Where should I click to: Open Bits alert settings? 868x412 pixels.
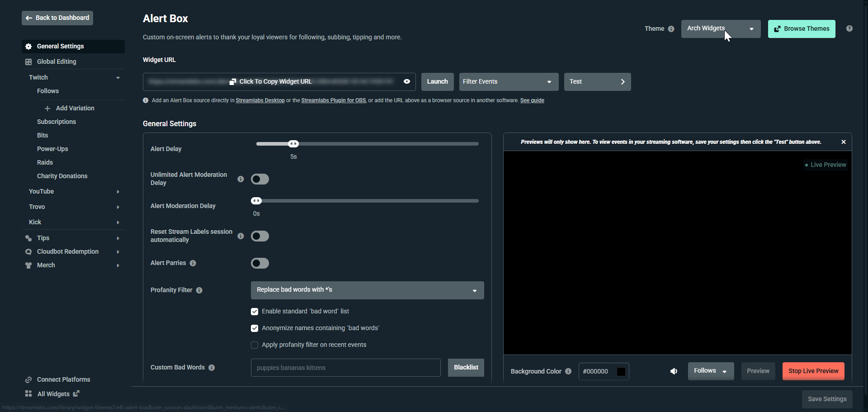(42, 136)
